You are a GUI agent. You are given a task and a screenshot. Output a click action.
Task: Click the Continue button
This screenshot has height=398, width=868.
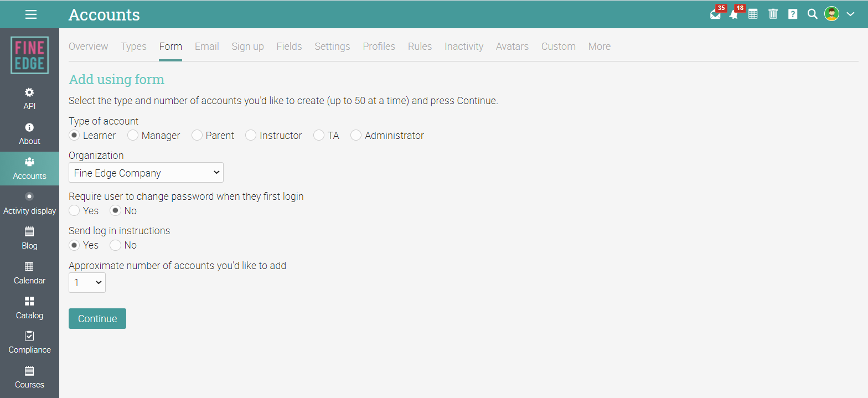click(x=97, y=318)
